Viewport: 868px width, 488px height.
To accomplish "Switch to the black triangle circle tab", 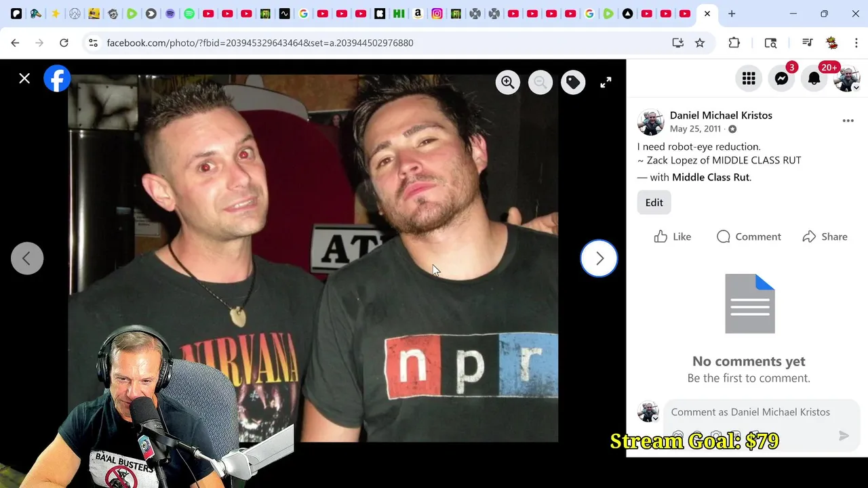I will [x=627, y=14].
